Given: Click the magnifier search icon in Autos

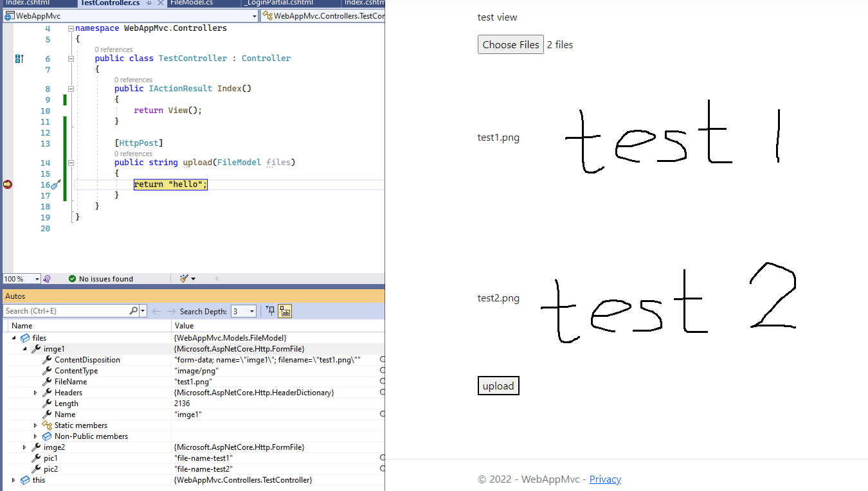Looking at the screenshot, I should (133, 311).
